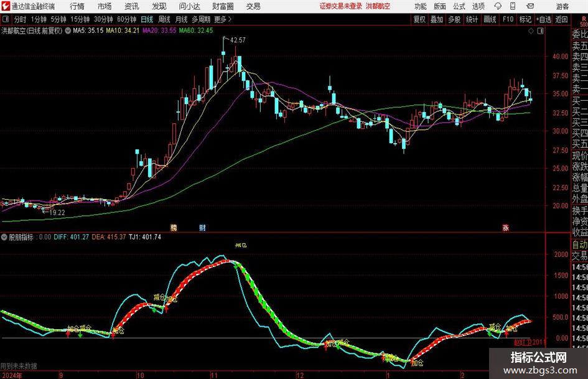Click the MA20: 33.55 value label
Screen dimensions: 588x379
coord(159,30)
